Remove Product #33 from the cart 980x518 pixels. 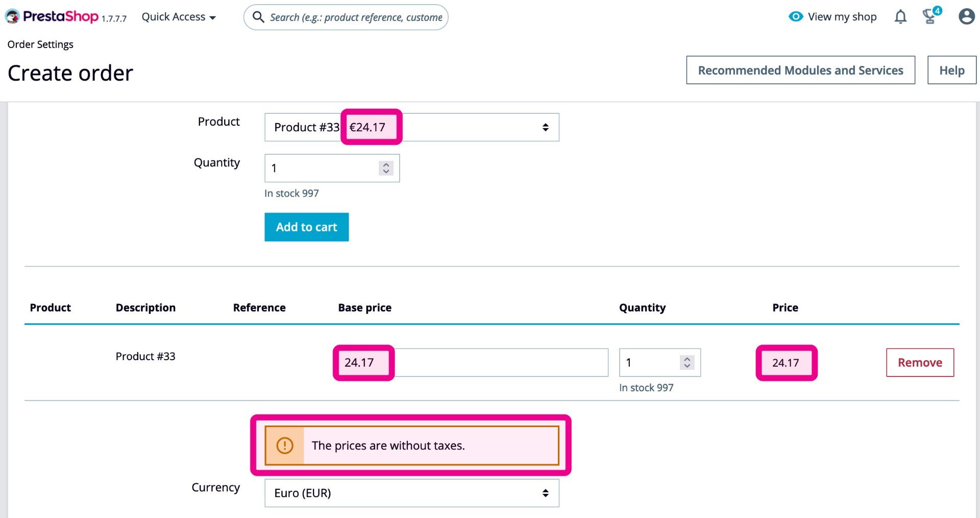point(920,363)
